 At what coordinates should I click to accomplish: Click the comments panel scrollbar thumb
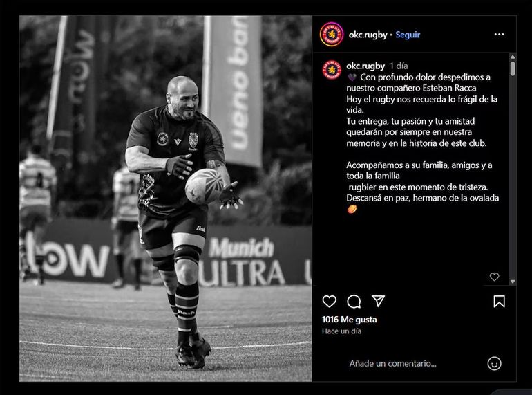pyautogui.click(x=513, y=68)
